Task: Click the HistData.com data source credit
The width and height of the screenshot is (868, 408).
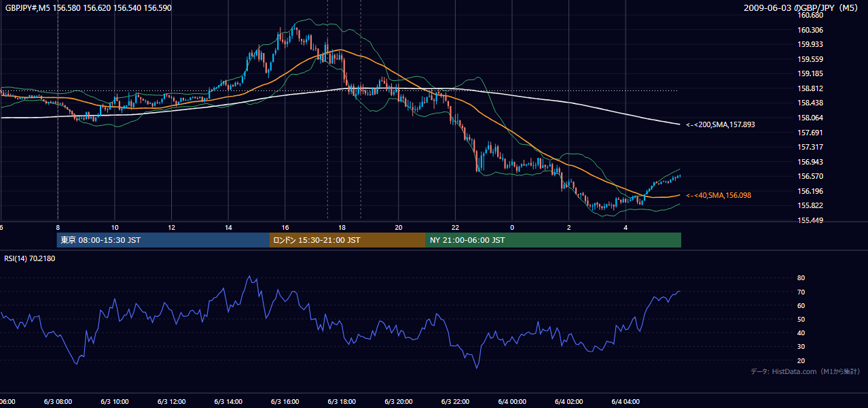Action: pos(805,371)
